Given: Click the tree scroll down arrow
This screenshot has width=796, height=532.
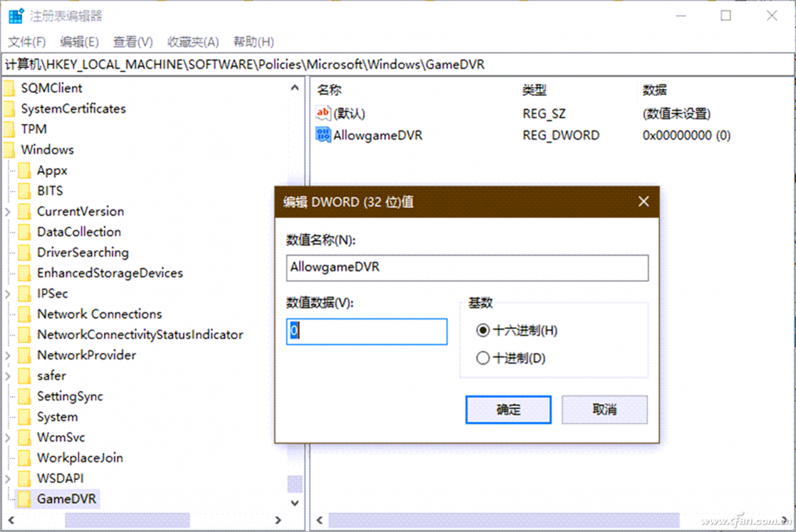Looking at the screenshot, I should (x=295, y=504).
